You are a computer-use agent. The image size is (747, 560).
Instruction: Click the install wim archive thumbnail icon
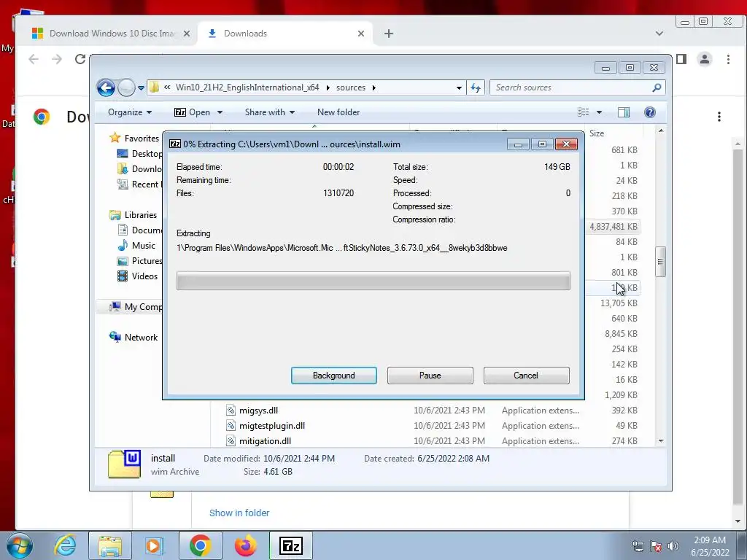(124, 464)
